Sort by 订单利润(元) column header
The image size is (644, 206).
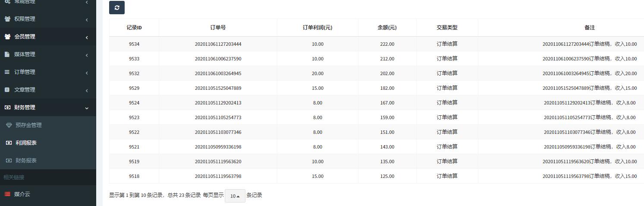click(317, 28)
